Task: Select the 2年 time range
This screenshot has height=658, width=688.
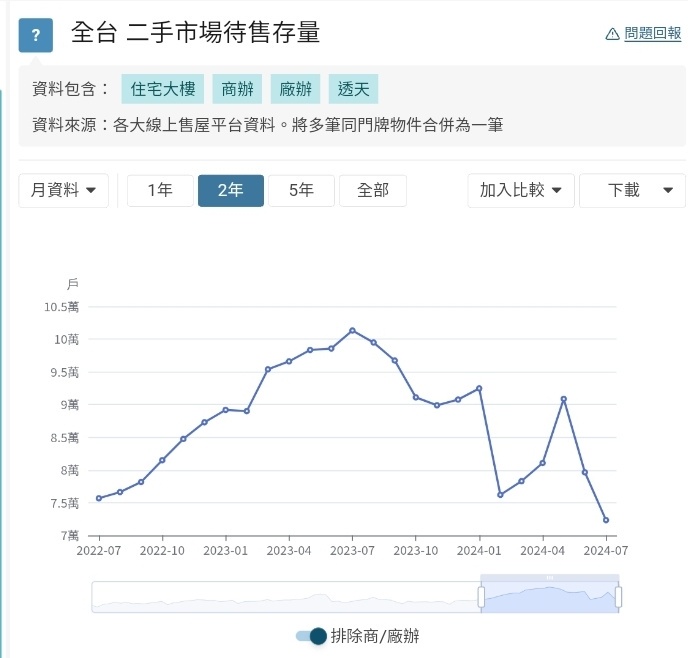Action: click(230, 191)
